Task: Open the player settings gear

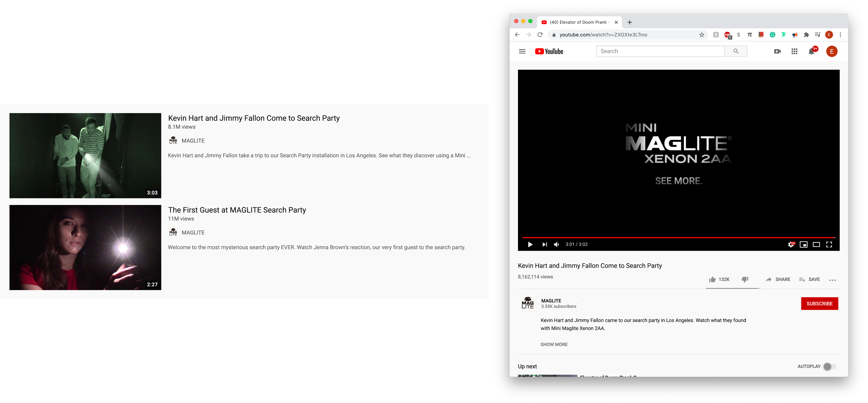Action: point(791,244)
